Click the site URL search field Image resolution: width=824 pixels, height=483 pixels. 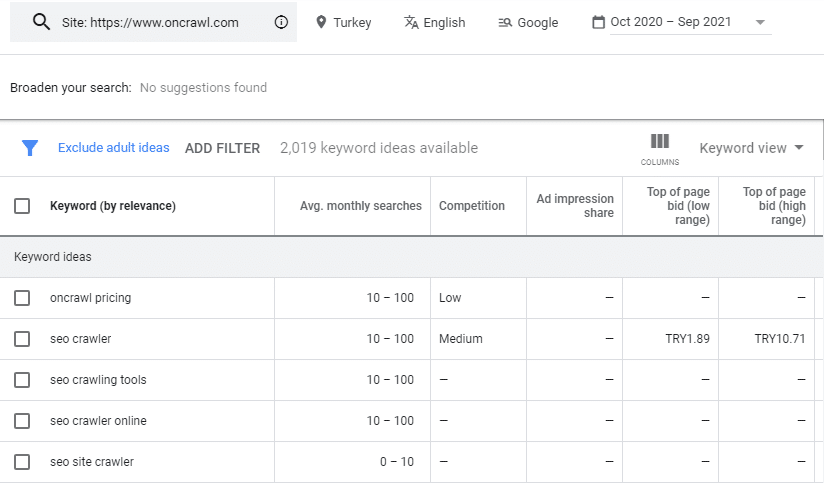tap(153, 22)
